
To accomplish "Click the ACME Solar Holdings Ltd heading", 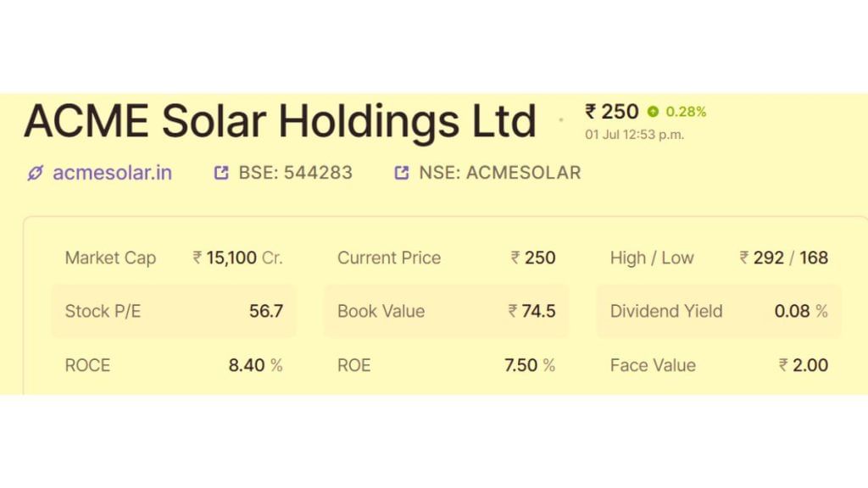I will coord(280,122).
